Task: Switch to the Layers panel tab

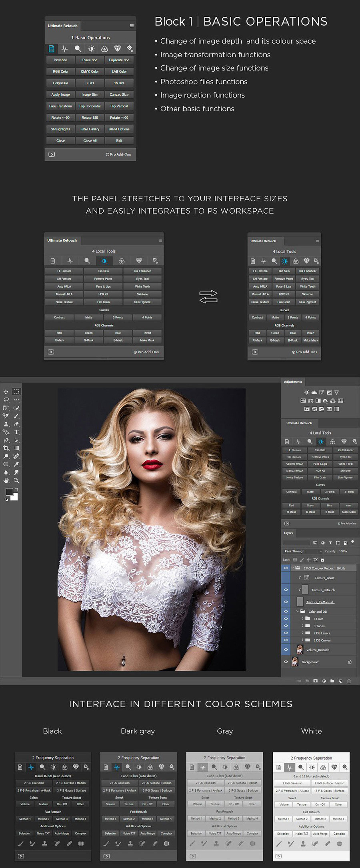Action: 288,533
